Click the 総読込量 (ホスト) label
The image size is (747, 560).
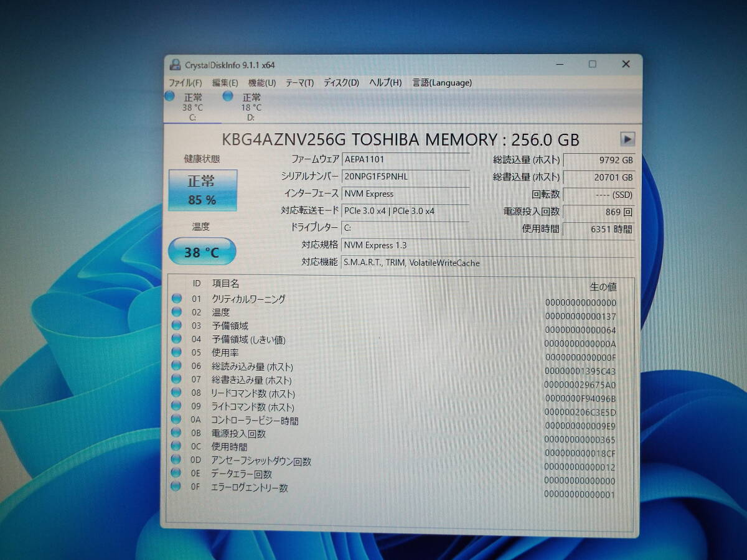(526, 160)
